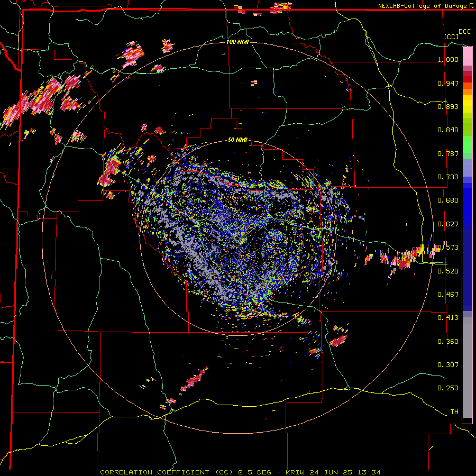Click the [CC] units label
The image size is (476, 476).
[452, 36]
